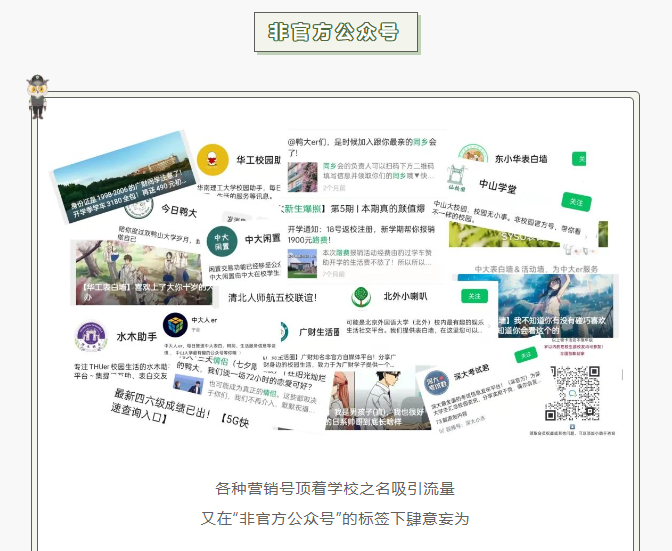Image resolution: width=672 pixels, height=551 pixels.
Task: Tap the 关注 button beside 东小华表白墙
Action: (x=579, y=158)
